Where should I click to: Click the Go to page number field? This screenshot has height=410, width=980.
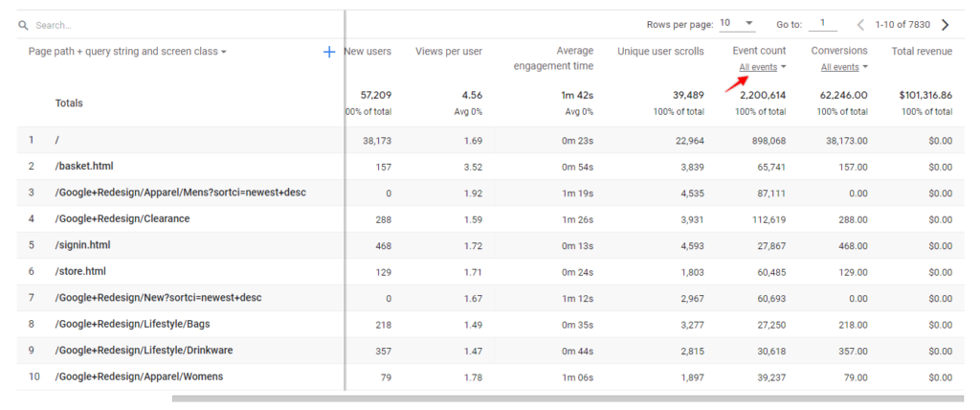[823, 24]
